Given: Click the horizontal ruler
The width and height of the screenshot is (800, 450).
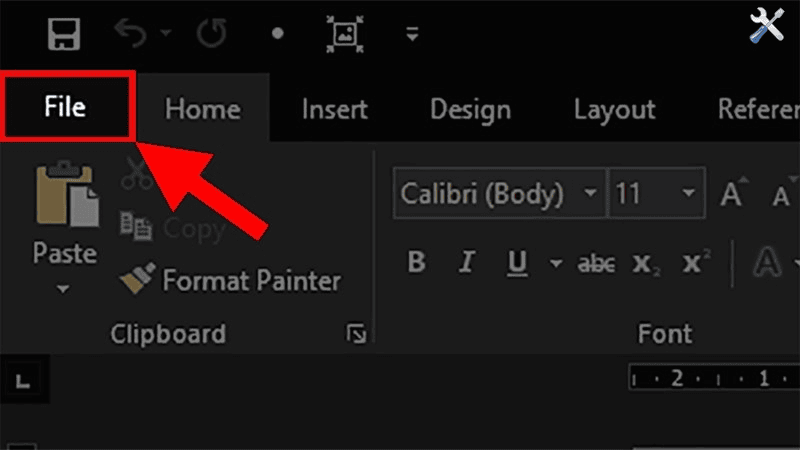Looking at the screenshot, I should [710, 380].
